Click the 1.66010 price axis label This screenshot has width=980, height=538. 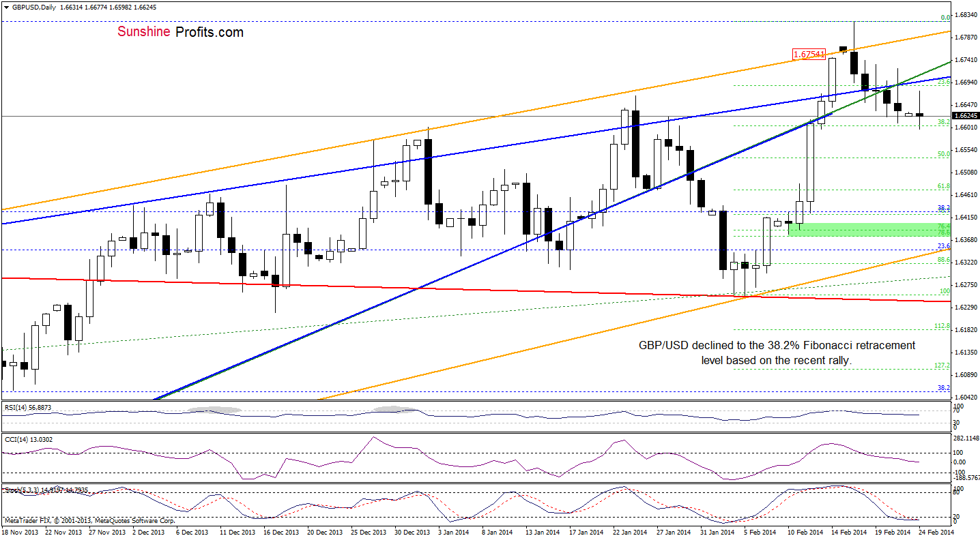tap(966, 127)
